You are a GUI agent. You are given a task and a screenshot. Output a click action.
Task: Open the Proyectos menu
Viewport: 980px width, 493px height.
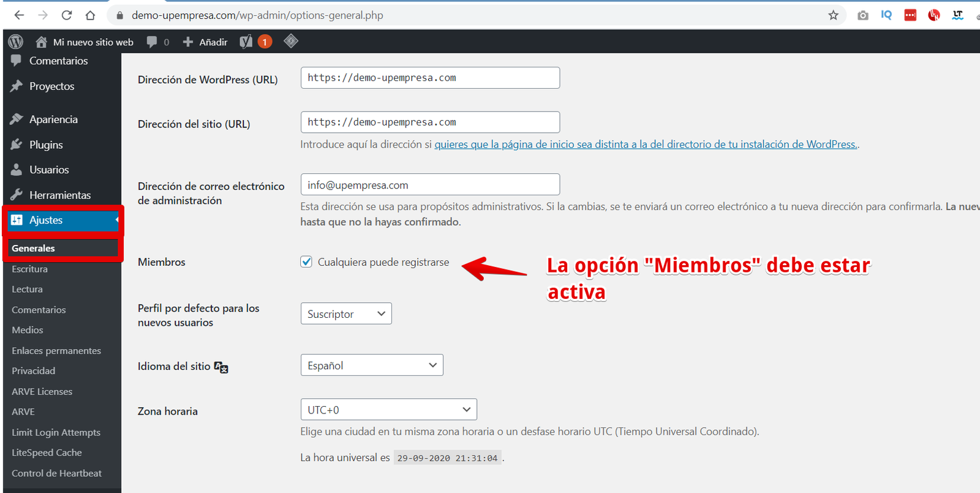point(52,86)
